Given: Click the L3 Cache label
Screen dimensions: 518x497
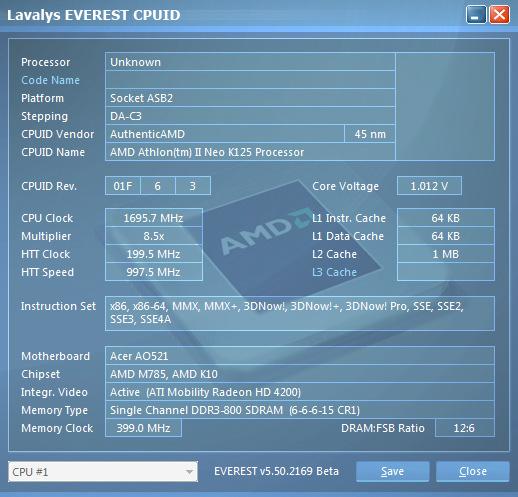Looking at the screenshot, I should coord(334,272).
